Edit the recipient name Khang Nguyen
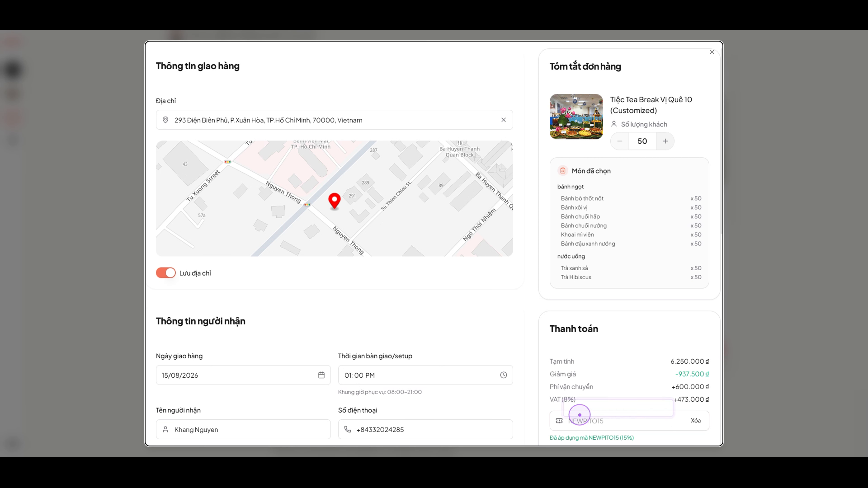The height and width of the screenshot is (488, 868). pos(243,429)
